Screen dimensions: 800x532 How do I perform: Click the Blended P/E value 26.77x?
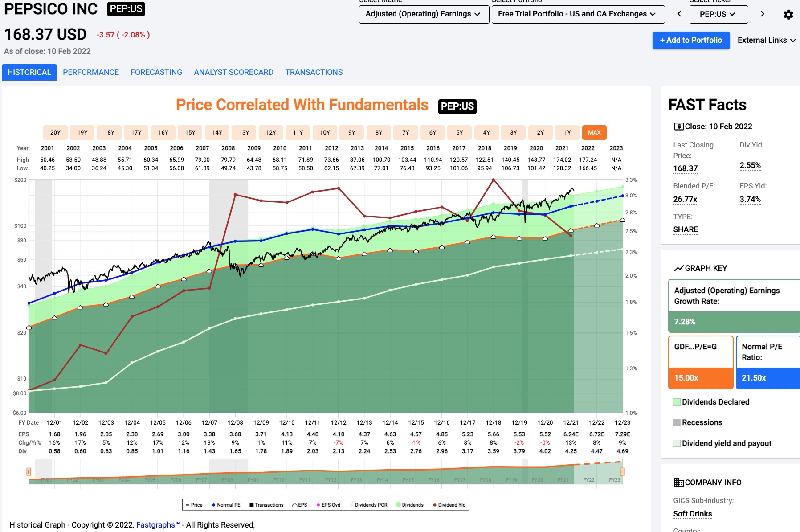[685, 199]
